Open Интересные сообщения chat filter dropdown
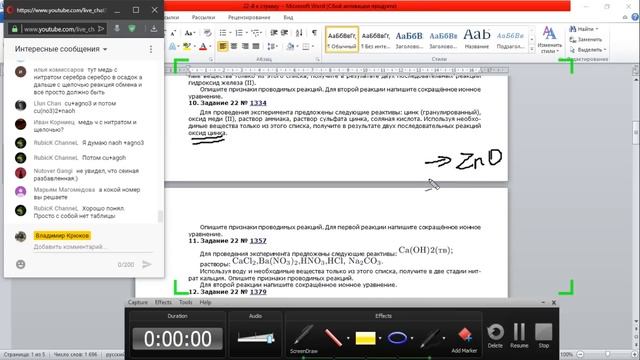This screenshot has width=640, height=360. coord(61,49)
